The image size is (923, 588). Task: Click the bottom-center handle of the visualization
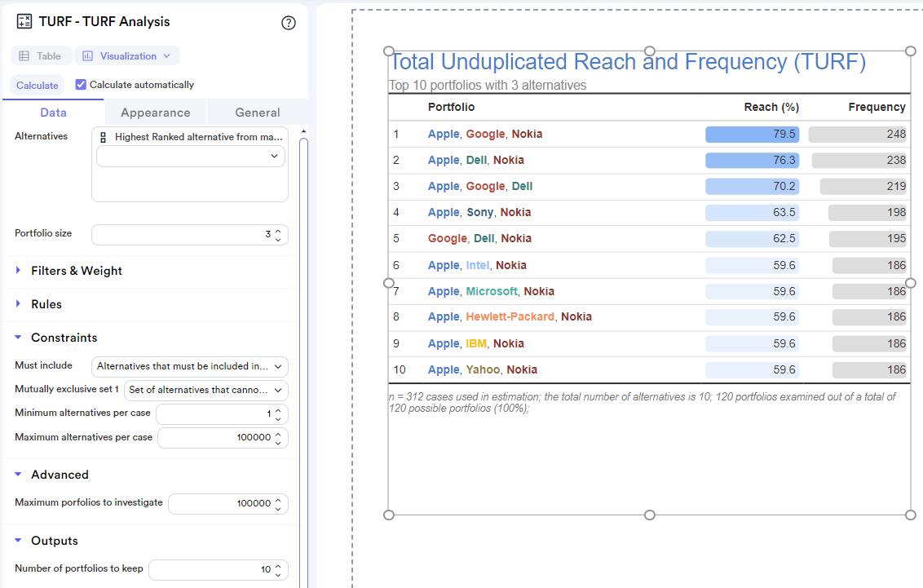pos(649,515)
